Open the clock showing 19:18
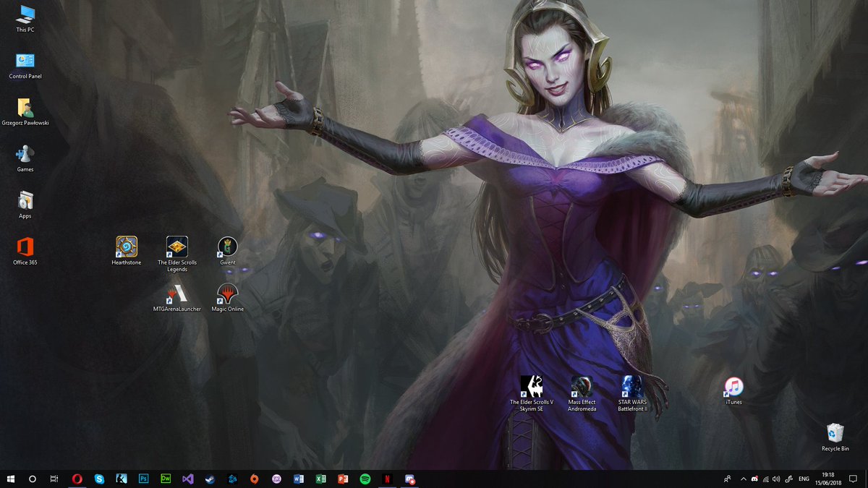 click(827, 479)
